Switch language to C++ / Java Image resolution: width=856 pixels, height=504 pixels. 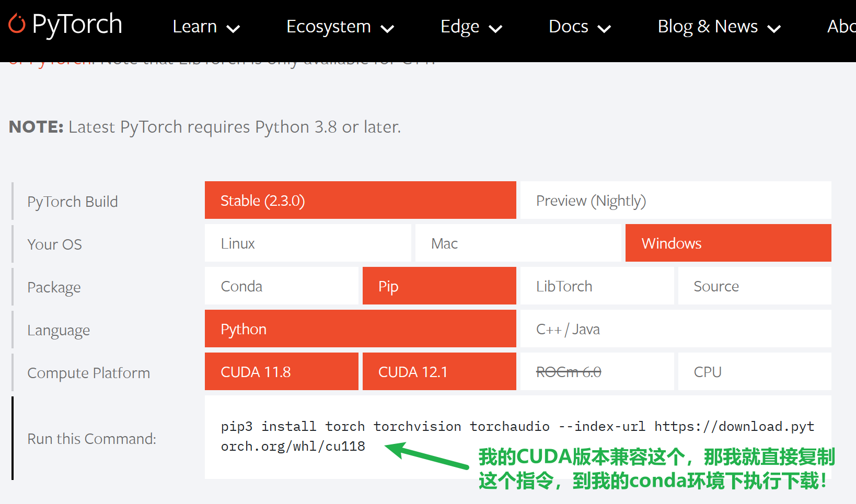click(675, 329)
